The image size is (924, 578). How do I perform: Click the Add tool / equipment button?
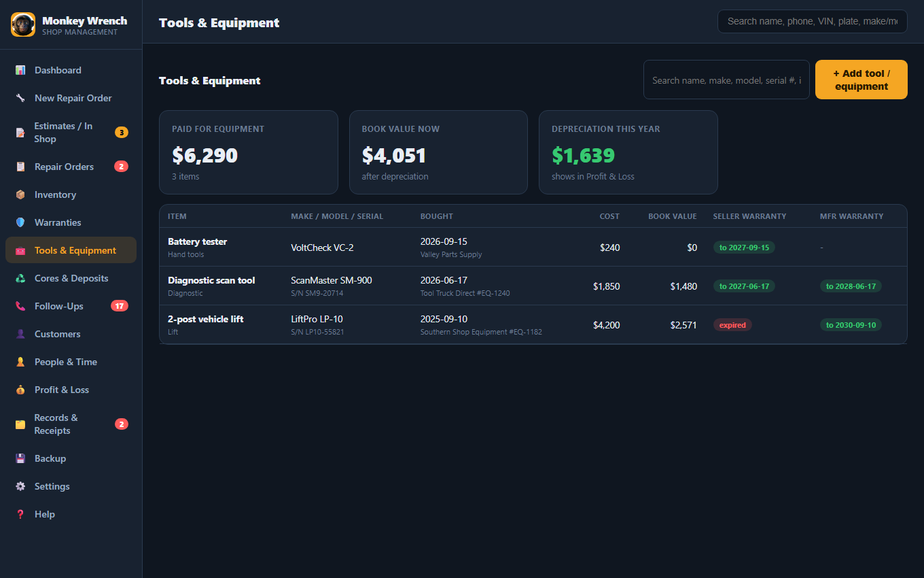[x=861, y=80]
